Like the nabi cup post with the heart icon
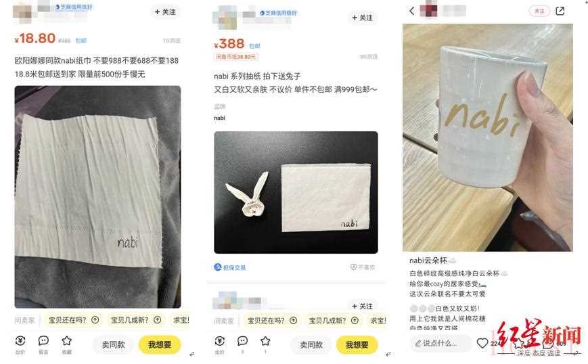The width and height of the screenshot is (588, 364). 482,343
